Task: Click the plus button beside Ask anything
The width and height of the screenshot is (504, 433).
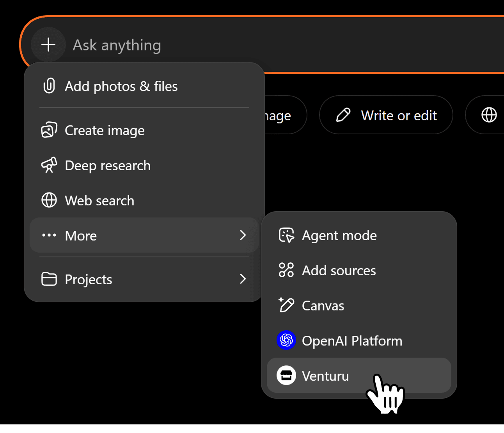Action: [48, 45]
